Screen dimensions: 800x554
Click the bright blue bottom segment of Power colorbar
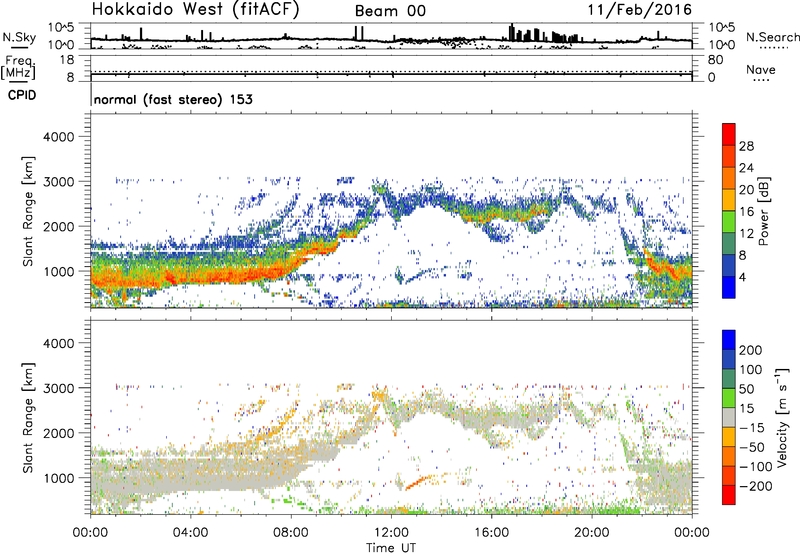[729, 287]
